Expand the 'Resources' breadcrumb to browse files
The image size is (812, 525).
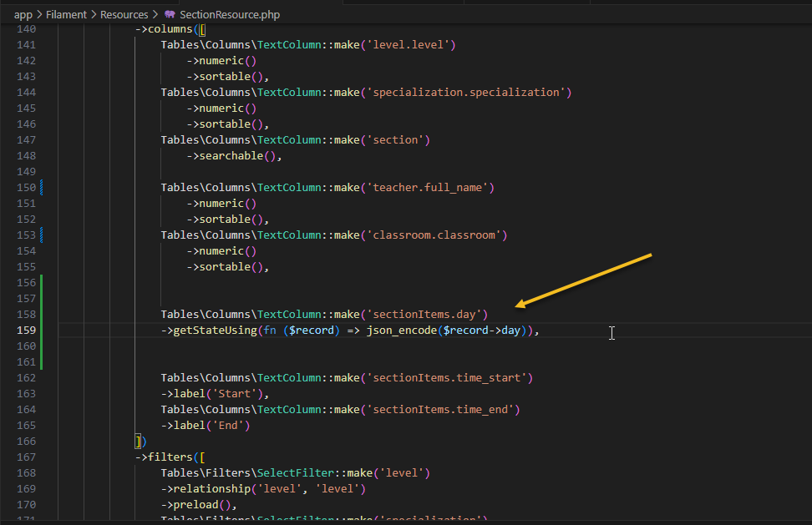(x=124, y=14)
